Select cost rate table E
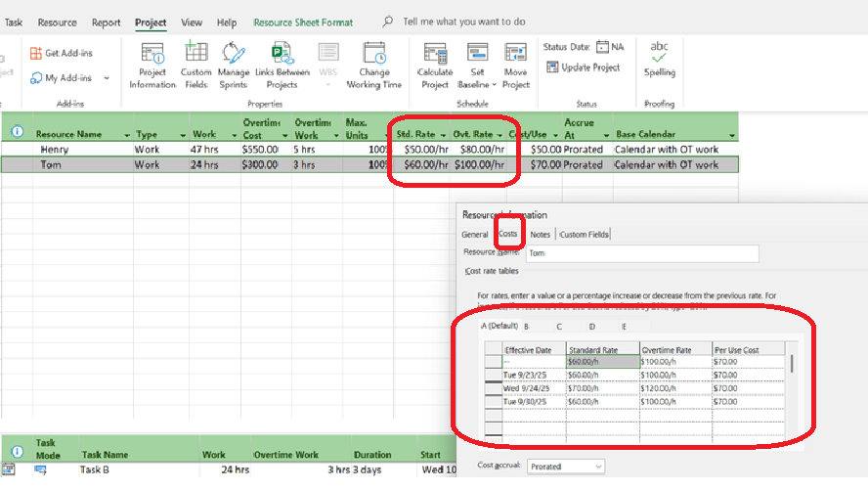This screenshot has height=490, width=868. tap(624, 327)
